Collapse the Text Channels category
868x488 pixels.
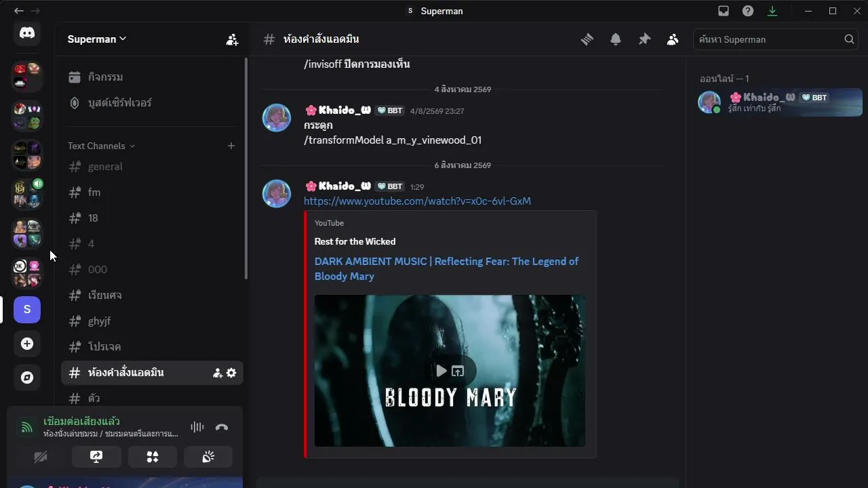pyautogui.click(x=101, y=146)
